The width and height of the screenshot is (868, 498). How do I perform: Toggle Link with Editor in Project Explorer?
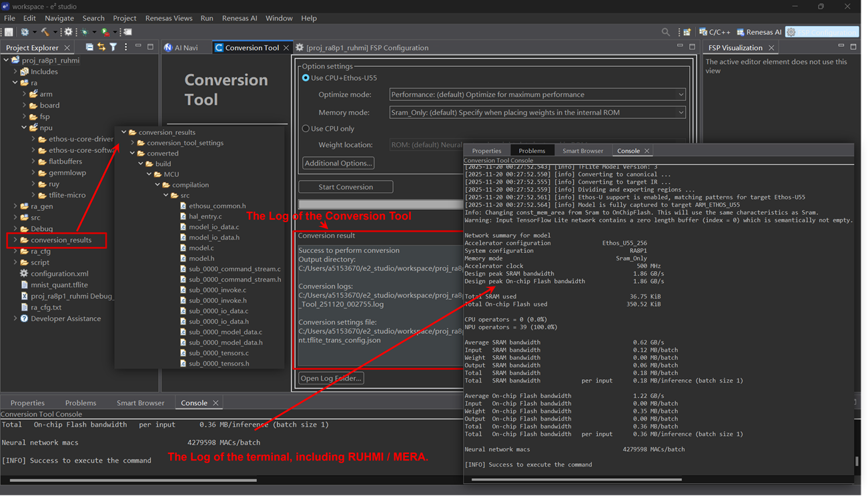[x=101, y=47]
